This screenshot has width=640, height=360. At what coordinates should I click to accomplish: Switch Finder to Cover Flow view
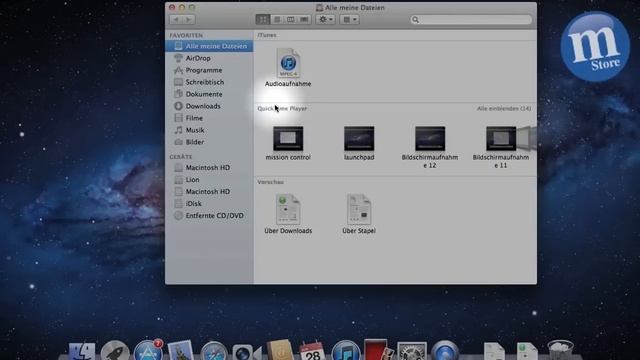pyautogui.click(x=304, y=20)
